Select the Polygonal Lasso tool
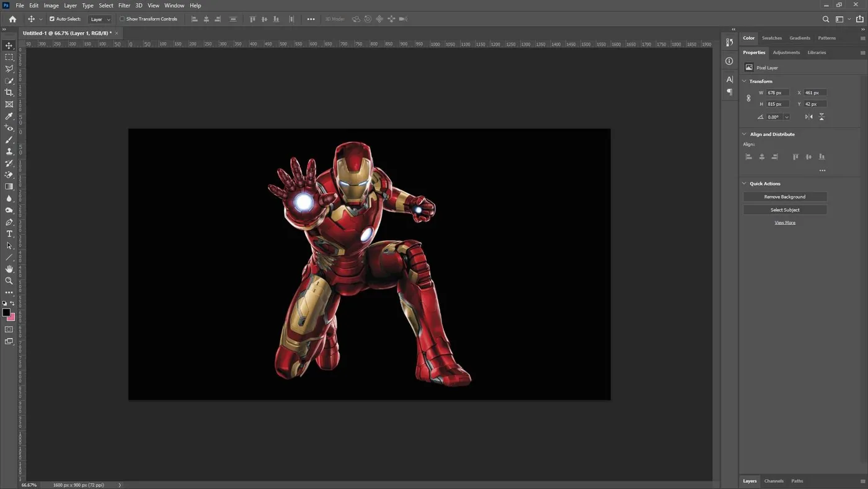The image size is (868, 489). point(9,69)
